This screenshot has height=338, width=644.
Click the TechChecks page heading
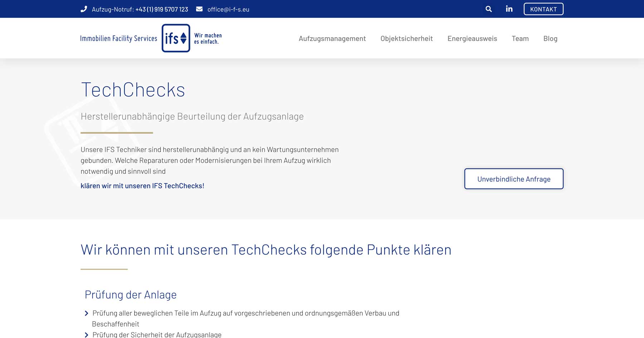click(x=133, y=90)
